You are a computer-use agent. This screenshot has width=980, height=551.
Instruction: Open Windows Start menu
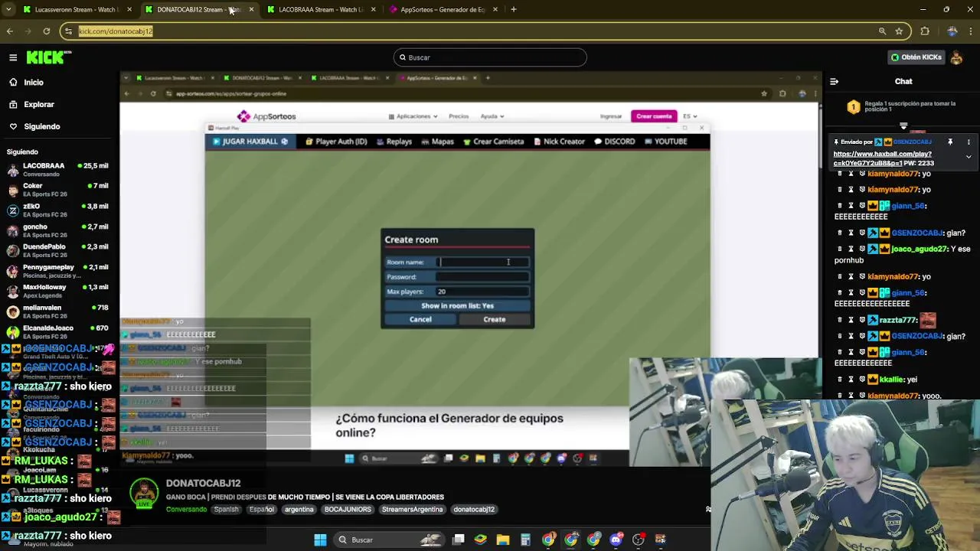click(320, 540)
